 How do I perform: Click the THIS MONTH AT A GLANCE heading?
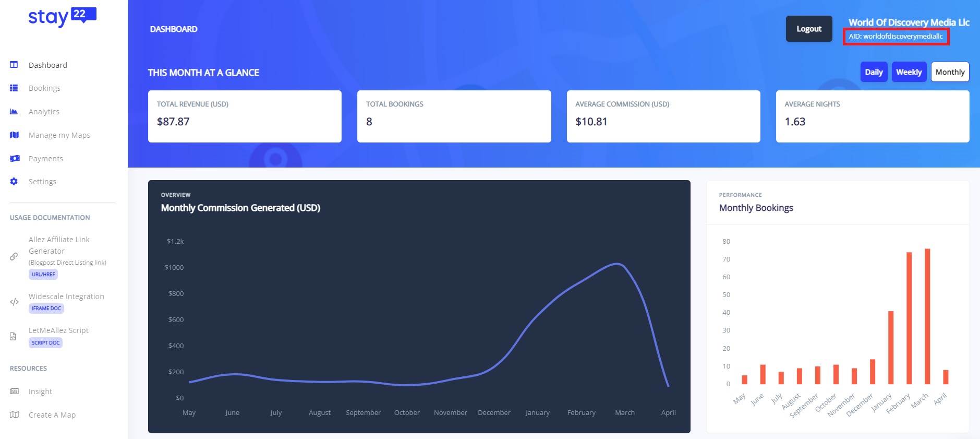203,73
